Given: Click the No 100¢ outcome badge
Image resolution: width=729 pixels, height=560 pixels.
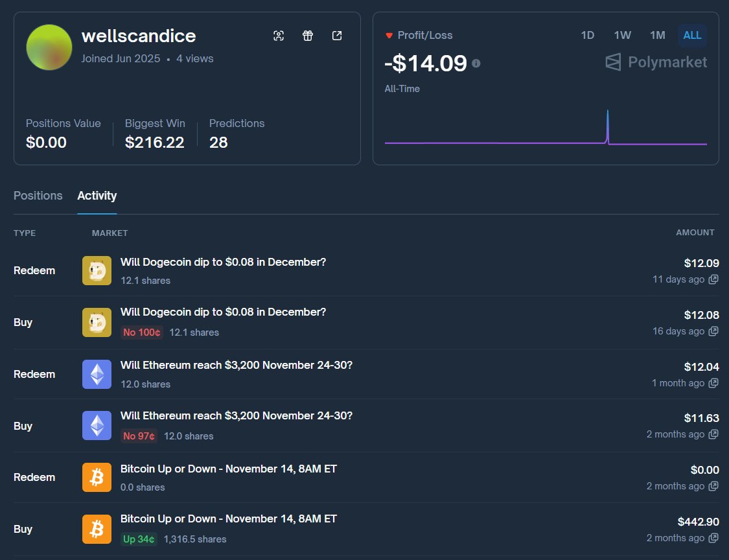Looking at the screenshot, I should point(142,332).
